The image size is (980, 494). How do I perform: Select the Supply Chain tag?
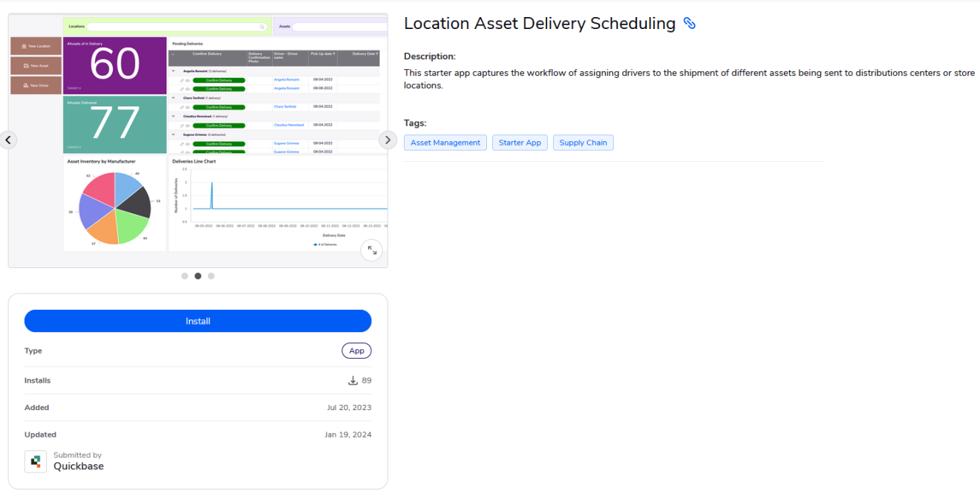583,142
